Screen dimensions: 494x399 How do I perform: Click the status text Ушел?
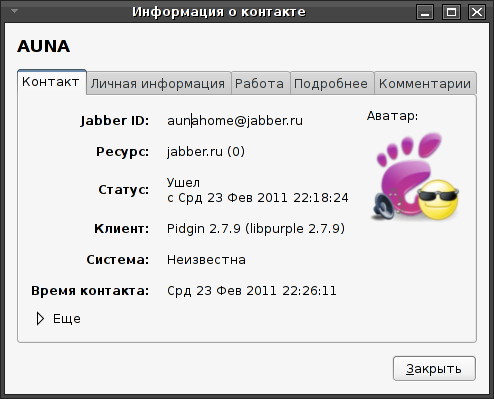click(x=183, y=183)
